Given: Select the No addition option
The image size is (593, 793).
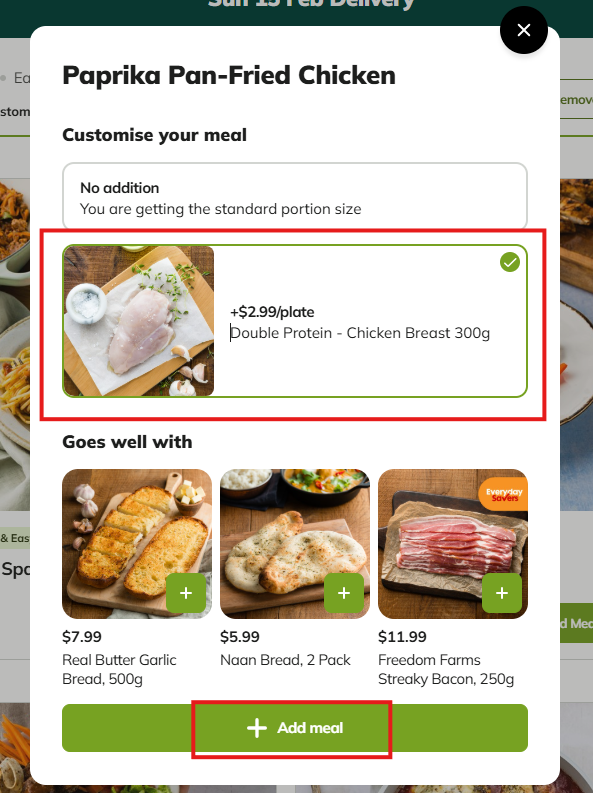Looking at the screenshot, I should tap(295, 196).
